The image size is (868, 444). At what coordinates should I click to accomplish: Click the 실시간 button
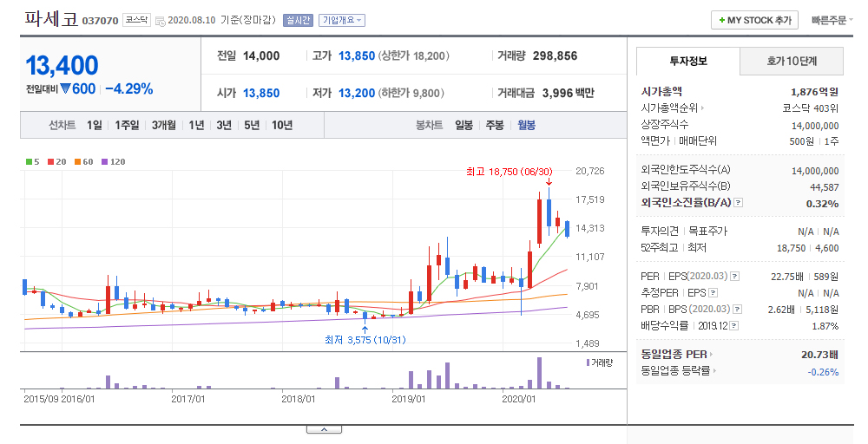pyautogui.click(x=298, y=21)
